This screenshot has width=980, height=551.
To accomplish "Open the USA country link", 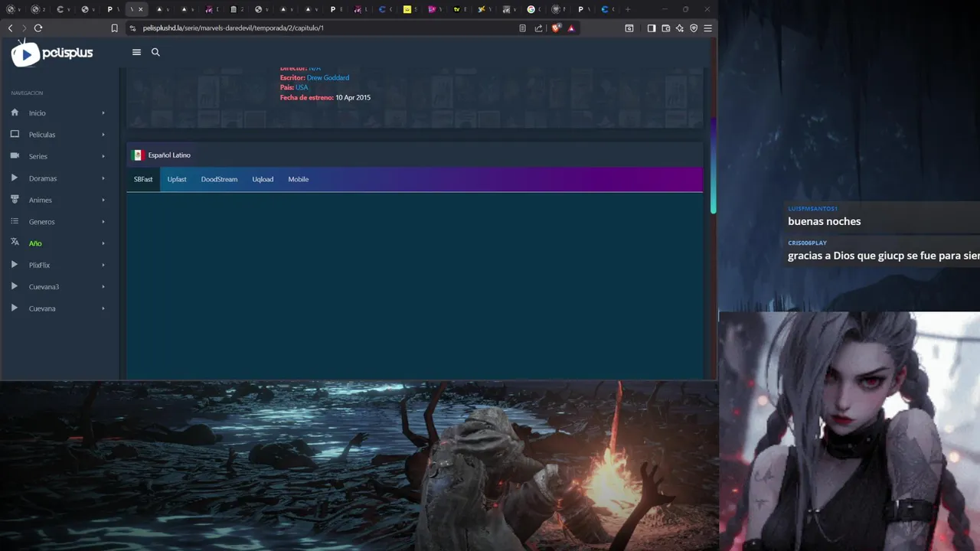I will (x=302, y=87).
